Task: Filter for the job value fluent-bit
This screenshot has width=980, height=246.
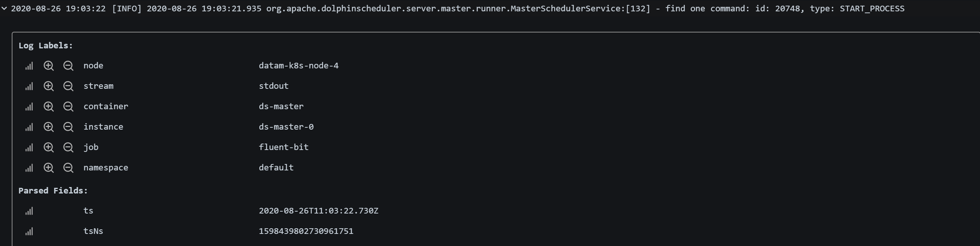Action: 49,147
